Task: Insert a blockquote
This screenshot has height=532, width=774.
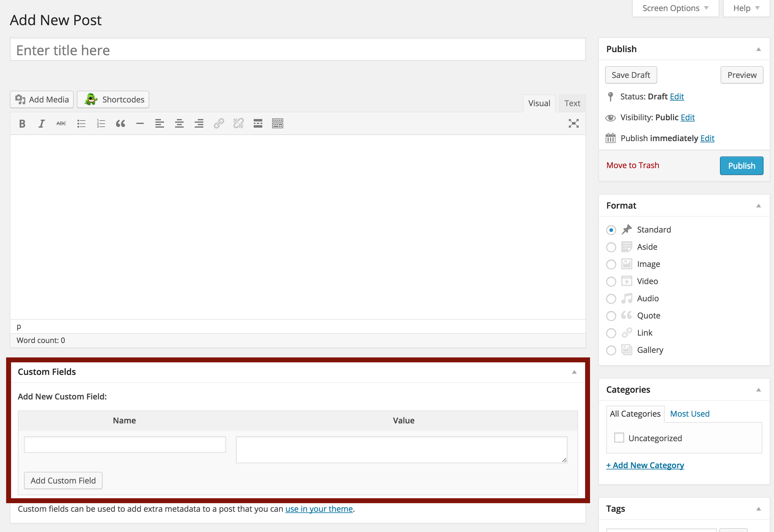Action: coord(120,124)
